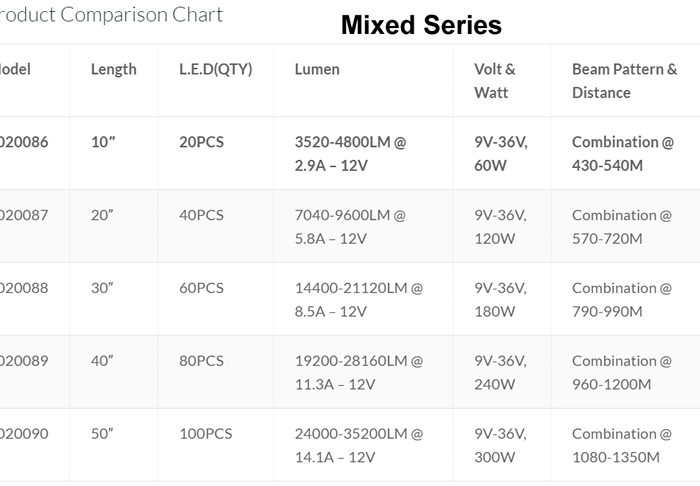Select the 9V-36V, 60W cell
Image resolution: width=700 pixels, height=486 pixels.
tap(501, 153)
